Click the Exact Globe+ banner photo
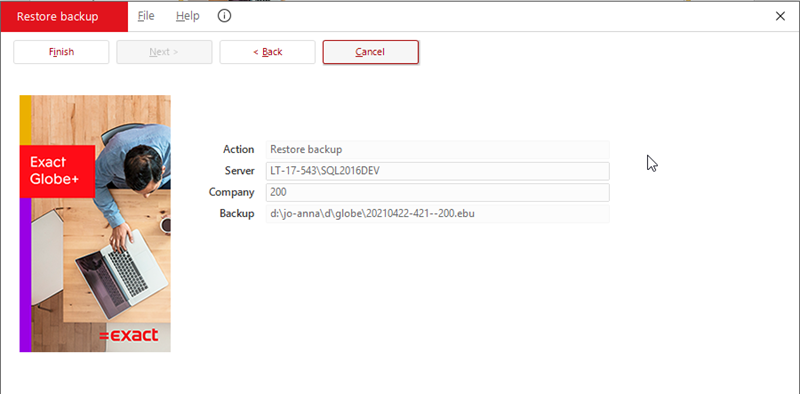The image size is (800, 394). tap(95, 224)
